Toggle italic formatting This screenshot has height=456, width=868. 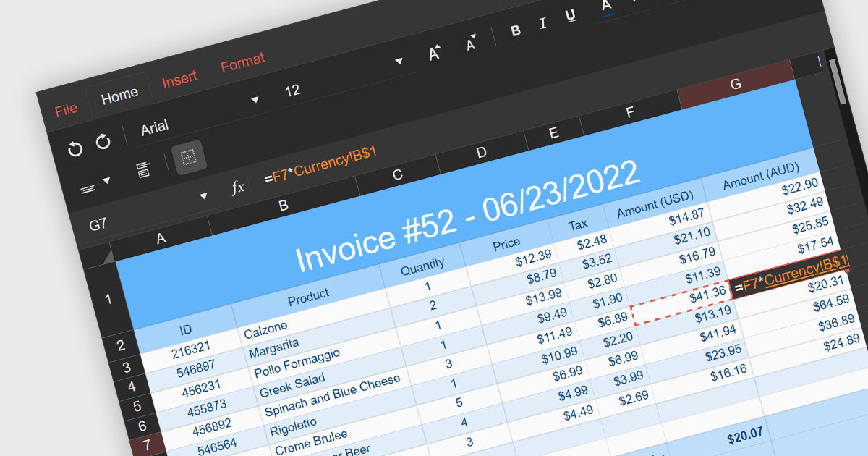542,24
